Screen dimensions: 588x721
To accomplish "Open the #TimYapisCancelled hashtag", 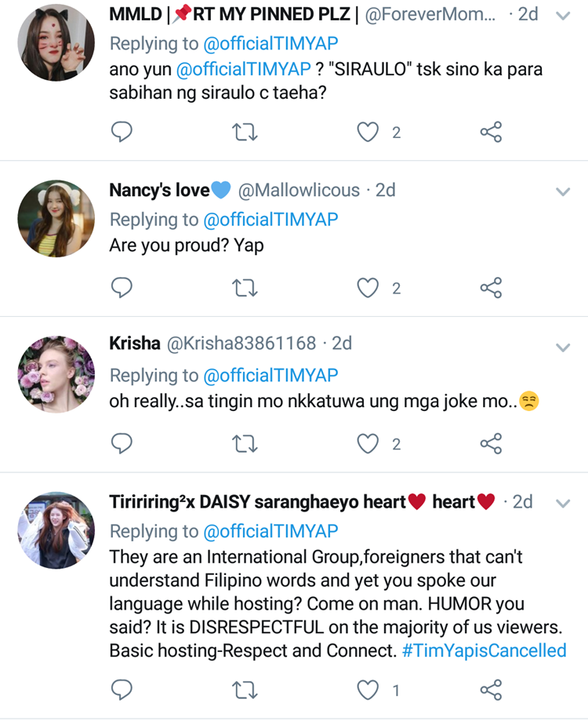I will [x=484, y=650].
